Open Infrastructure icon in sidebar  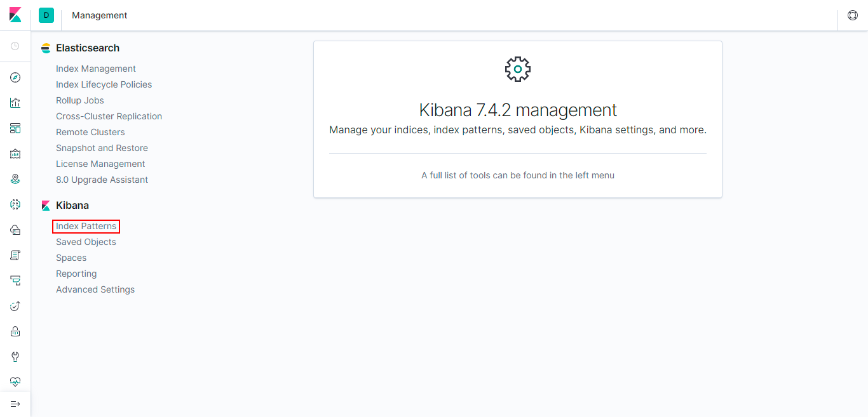pos(15,230)
